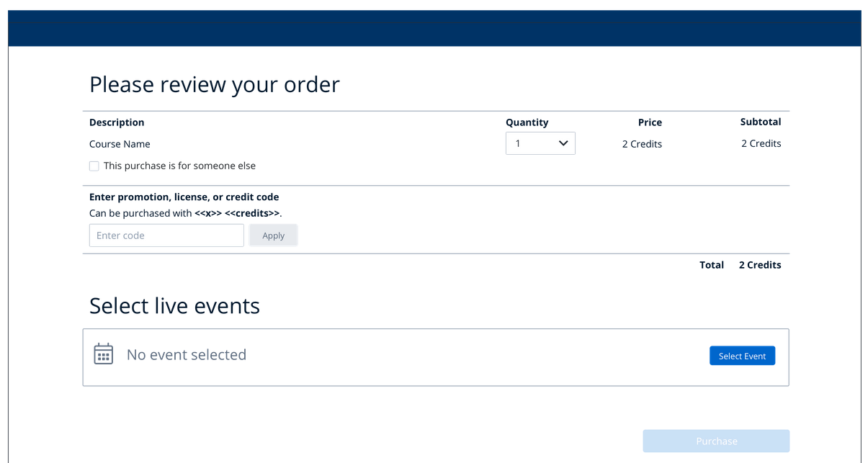This screenshot has height=463, width=868.
Task: Click the "Enter promotion, license, or credit code" label
Action: click(x=184, y=197)
